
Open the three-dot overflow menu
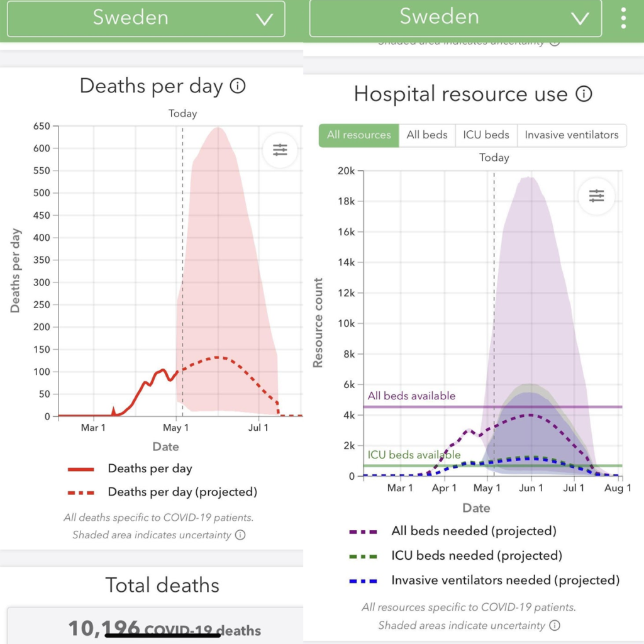pyautogui.click(x=623, y=18)
